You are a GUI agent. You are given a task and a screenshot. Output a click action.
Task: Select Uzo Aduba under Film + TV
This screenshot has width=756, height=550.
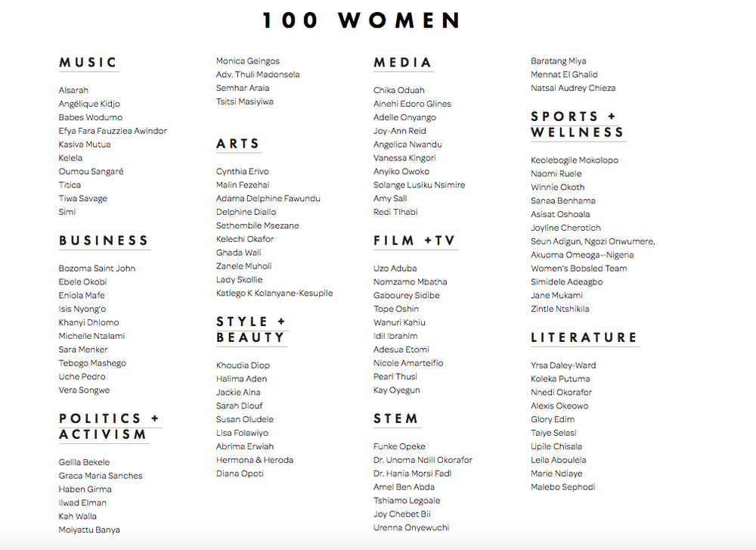click(x=395, y=269)
